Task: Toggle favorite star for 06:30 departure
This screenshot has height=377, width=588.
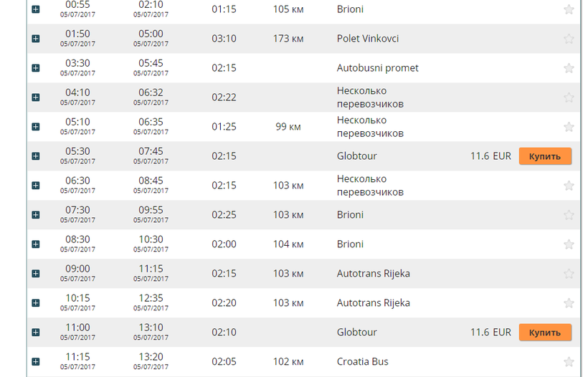Action: (569, 186)
